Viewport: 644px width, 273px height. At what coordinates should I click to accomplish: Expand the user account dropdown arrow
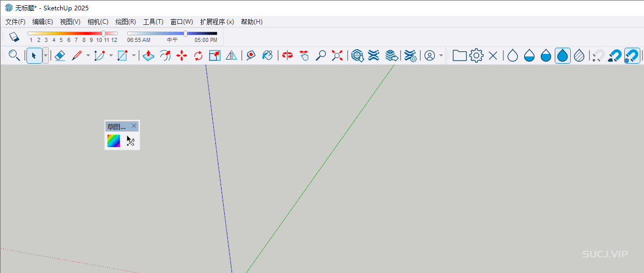(441, 55)
